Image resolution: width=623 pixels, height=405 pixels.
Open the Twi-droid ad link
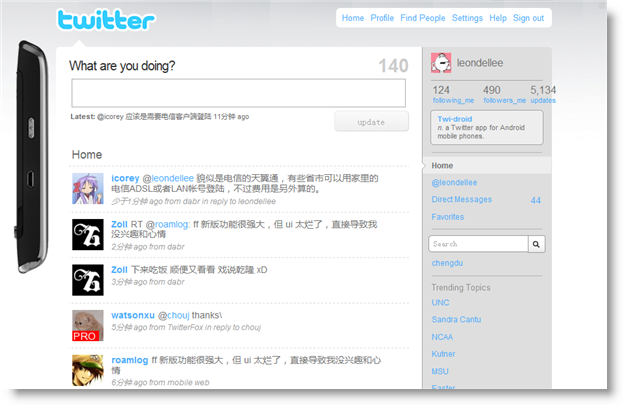click(455, 119)
